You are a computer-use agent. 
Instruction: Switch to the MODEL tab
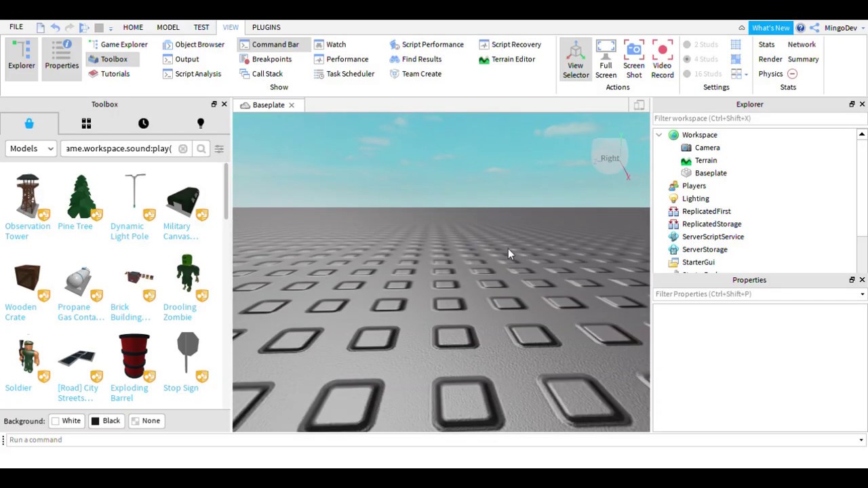pyautogui.click(x=168, y=27)
